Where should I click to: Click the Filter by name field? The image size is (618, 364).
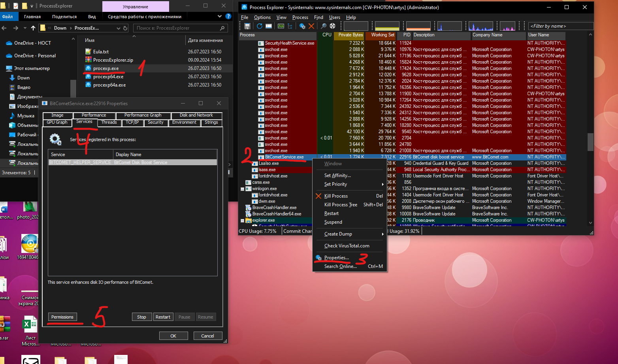click(560, 26)
